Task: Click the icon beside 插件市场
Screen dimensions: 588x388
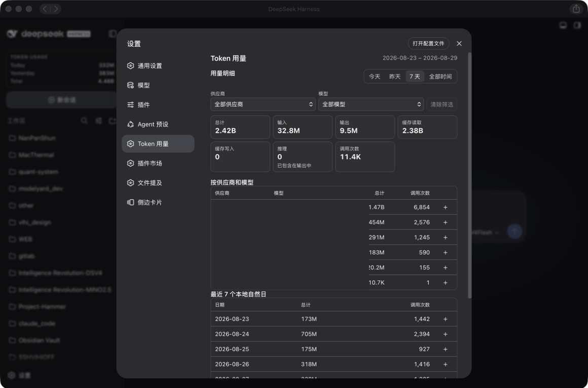Action: [130, 163]
